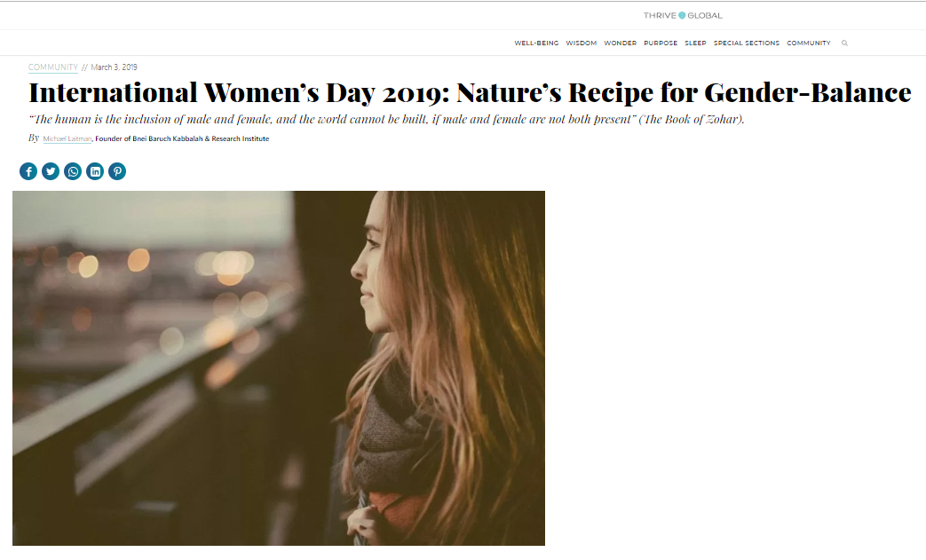
Task: Share the article via WhatsApp
Action: click(x=73, y=171)
